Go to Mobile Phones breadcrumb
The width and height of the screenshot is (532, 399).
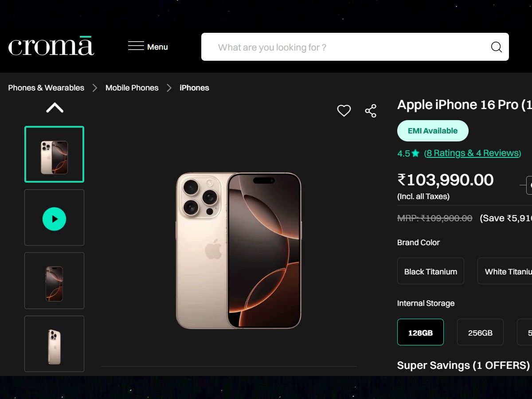132,88
